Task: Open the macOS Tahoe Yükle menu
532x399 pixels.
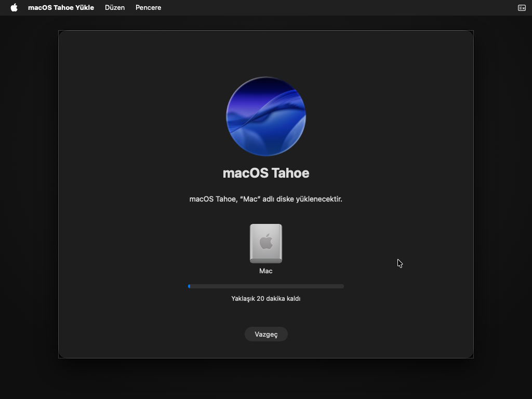Action: pyautogui.click(x=61, y=7)
